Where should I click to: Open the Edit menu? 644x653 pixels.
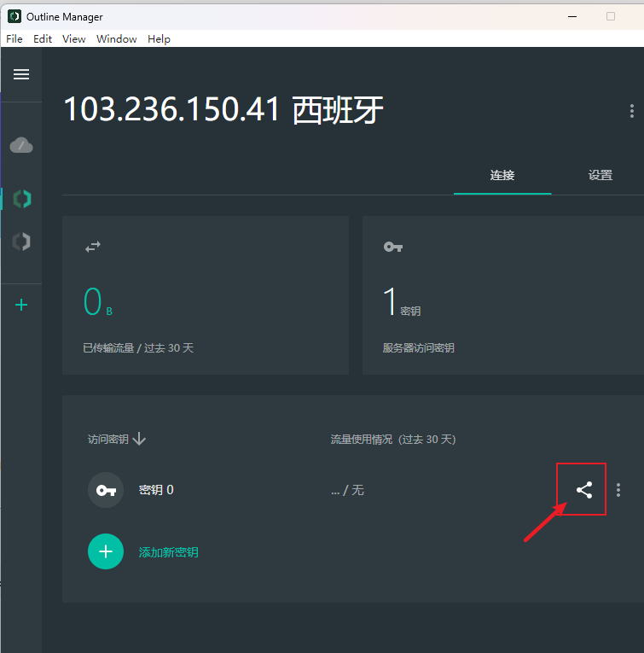43,39
